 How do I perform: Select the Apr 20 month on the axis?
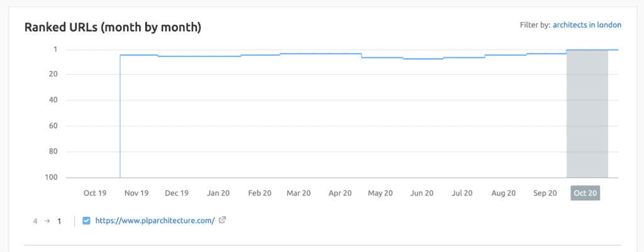[340, 193]
